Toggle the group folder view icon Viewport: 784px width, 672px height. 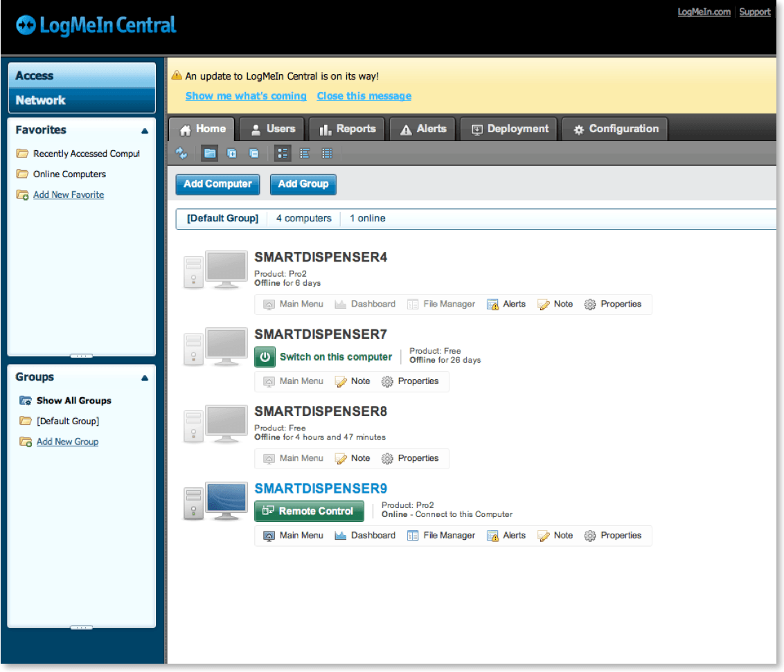click(x=209, y=154)
